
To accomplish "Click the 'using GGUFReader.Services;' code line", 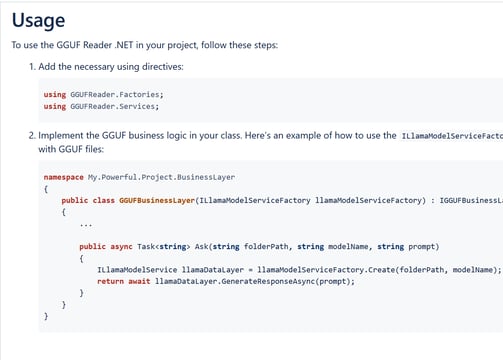I will coord(101,106).
